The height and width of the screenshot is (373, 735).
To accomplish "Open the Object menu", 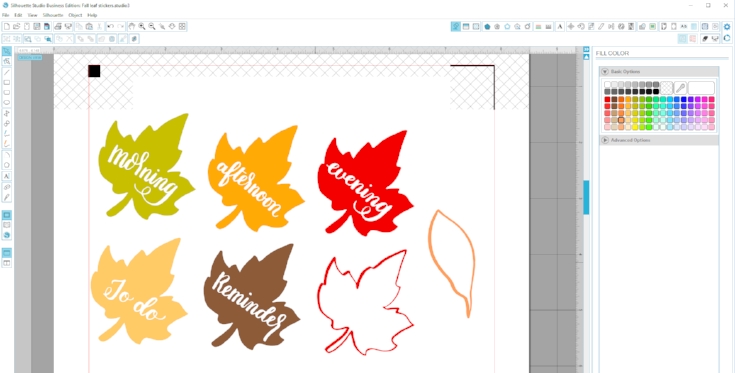I will (75, 15).
